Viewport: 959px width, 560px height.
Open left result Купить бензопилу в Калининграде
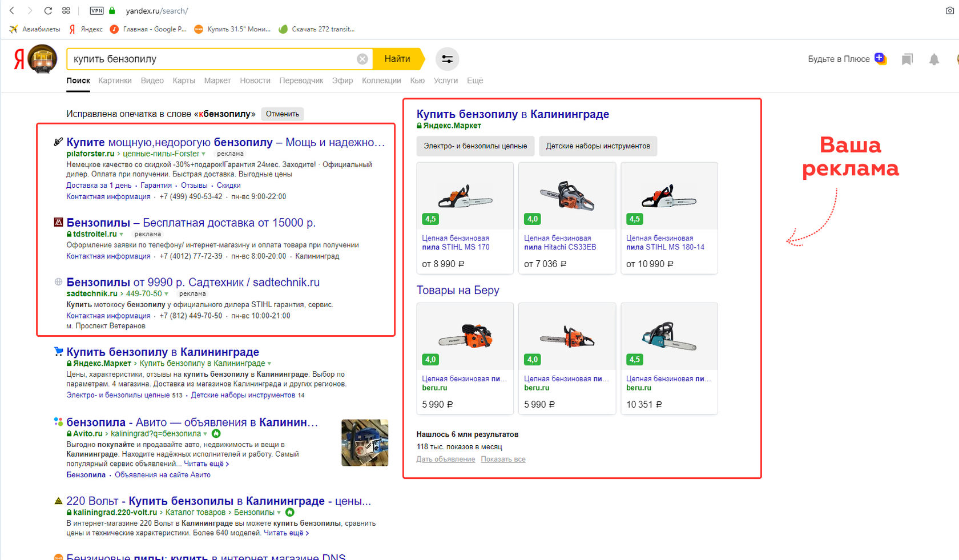coord(163,352)
